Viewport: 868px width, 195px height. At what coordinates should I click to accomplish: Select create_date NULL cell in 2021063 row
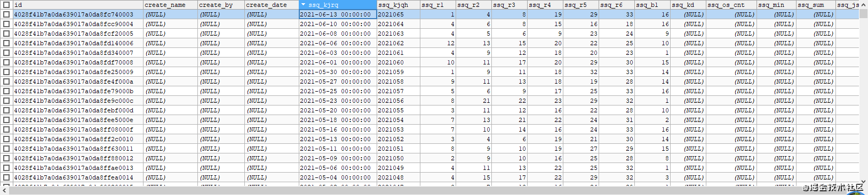[272, 34]
